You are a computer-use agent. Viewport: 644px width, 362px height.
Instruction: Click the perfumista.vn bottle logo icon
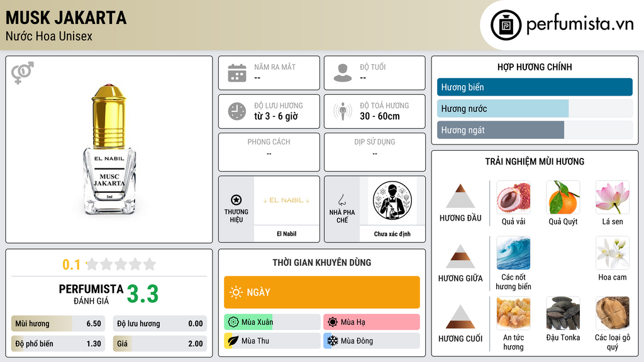click(x=506, y=25)
